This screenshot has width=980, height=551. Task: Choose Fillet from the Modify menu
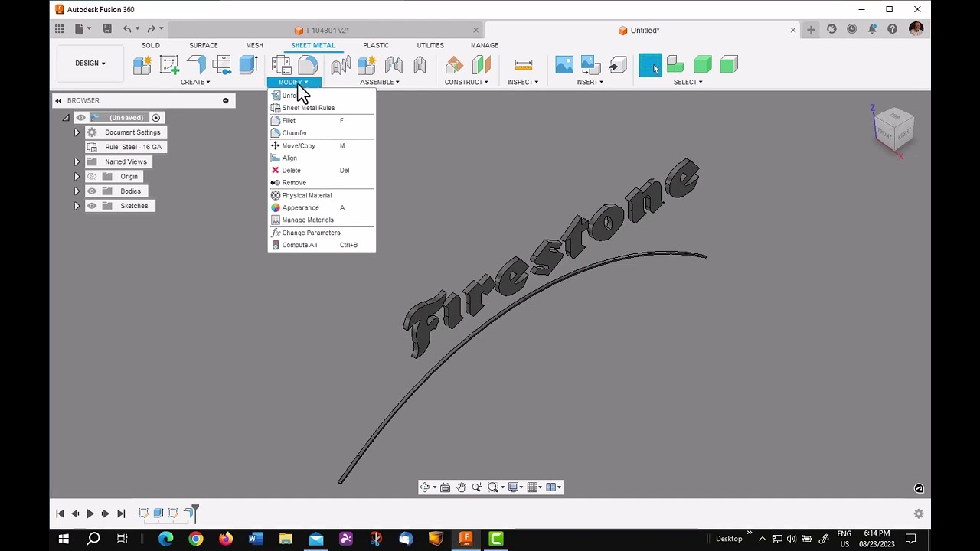click(x=322, y=121)
